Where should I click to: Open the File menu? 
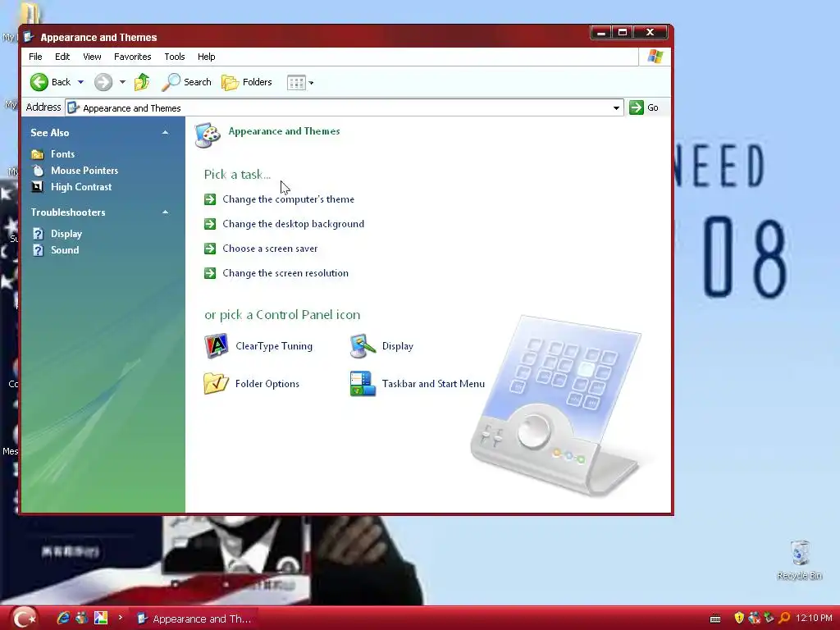point(35,57)
